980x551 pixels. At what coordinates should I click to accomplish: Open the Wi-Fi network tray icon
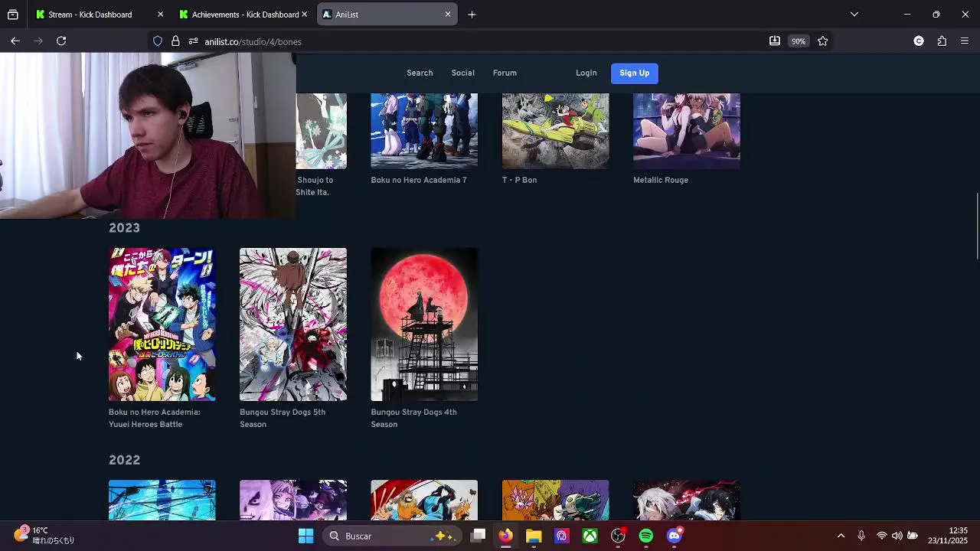[x=882, y=536]
